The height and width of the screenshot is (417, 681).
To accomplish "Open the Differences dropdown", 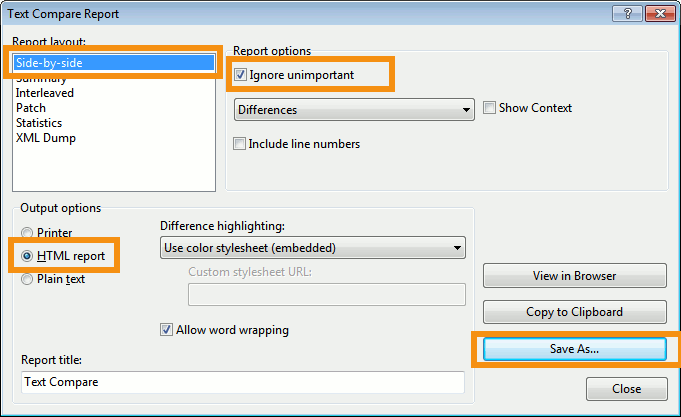I will tap(353, 109).
